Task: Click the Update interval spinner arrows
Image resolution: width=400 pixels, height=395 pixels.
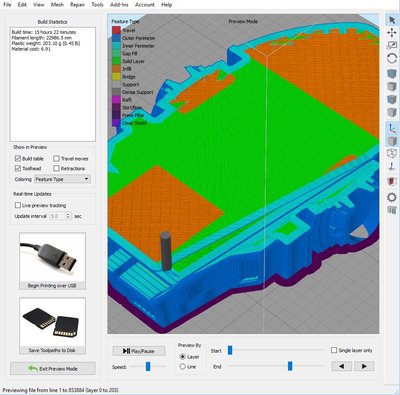Action: point(68,216)
